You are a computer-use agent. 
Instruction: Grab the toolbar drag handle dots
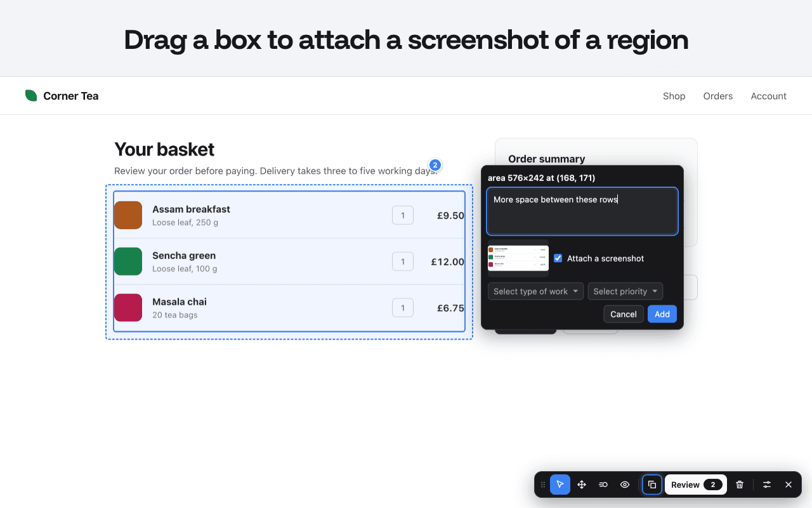coord(543,485)
